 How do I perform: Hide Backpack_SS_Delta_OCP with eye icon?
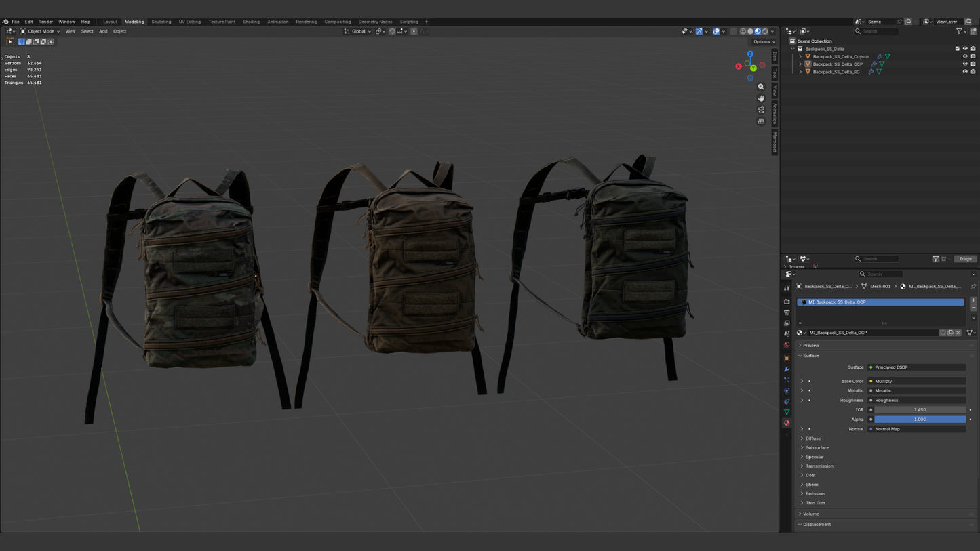pyautogui.click(x=965, y=64)
